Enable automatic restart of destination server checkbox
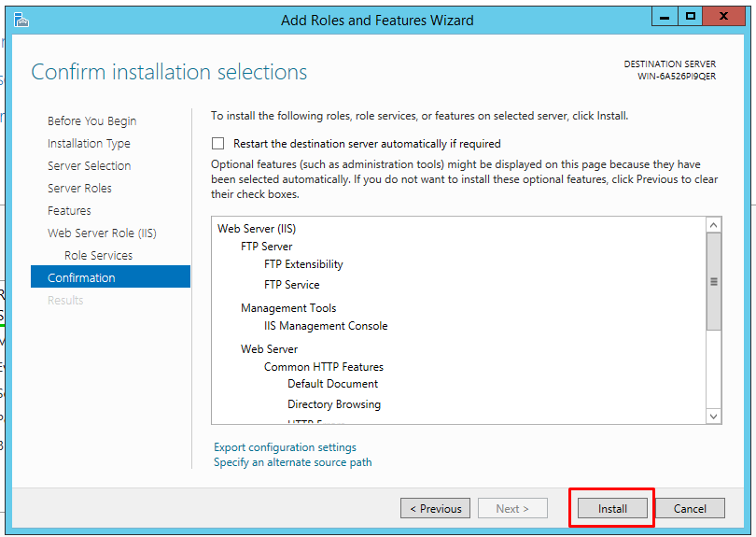Viewport: 756px width, 537px height. [217, 143]
